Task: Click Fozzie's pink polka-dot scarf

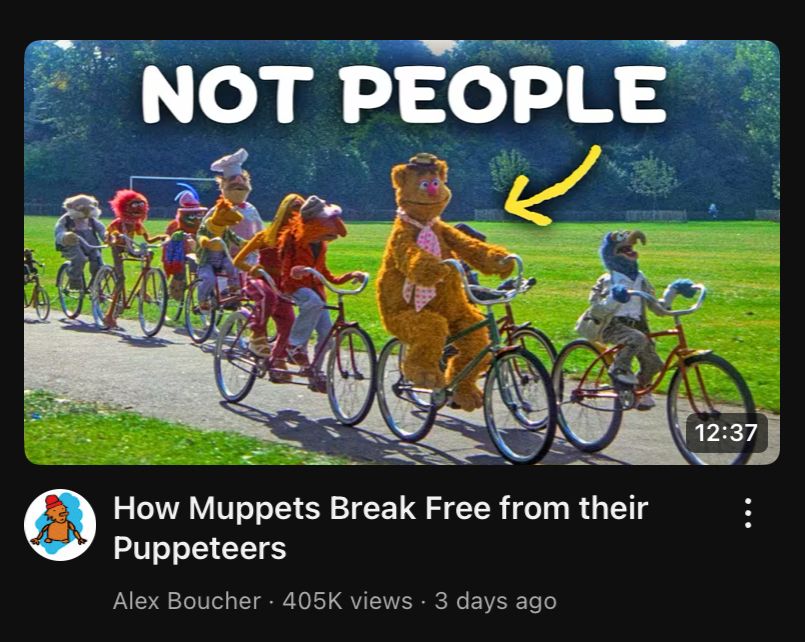Action: (424, 262)
